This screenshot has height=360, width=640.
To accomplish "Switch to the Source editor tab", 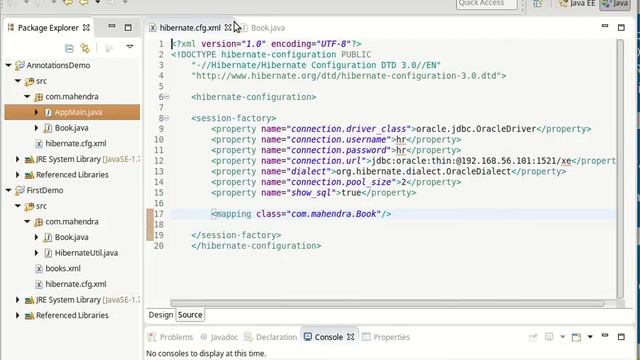I will point(190,315).
